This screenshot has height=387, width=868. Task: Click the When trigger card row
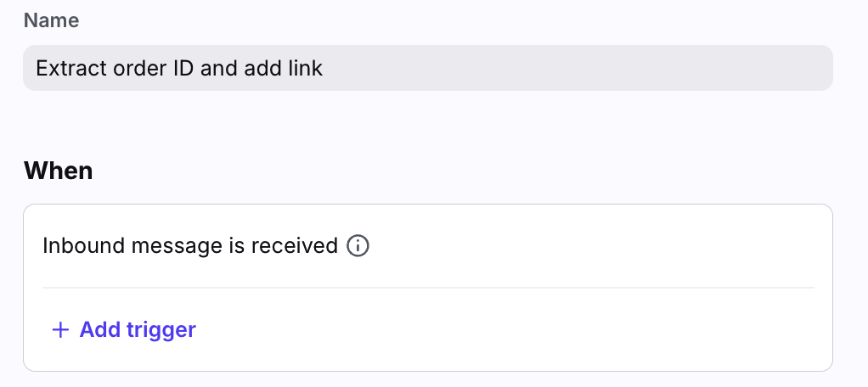coord(427,246)
